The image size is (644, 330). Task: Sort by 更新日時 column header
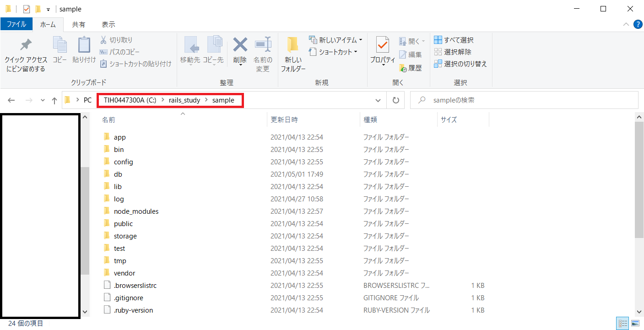coord(284,120)
